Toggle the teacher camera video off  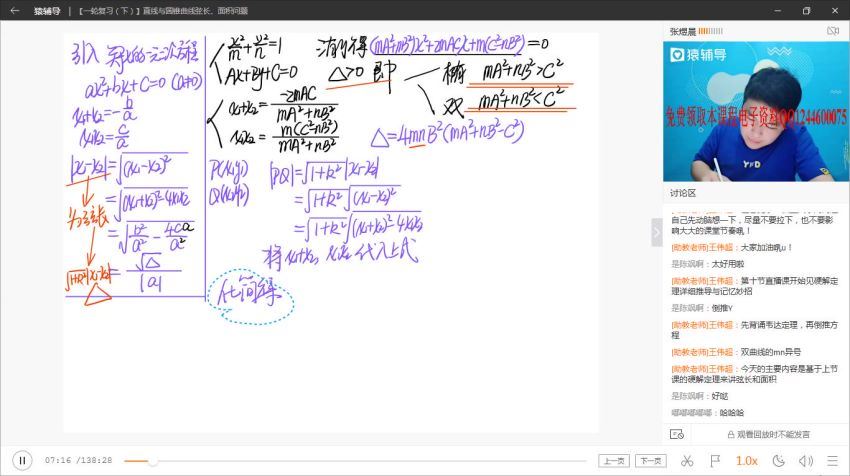pos(832,32)
